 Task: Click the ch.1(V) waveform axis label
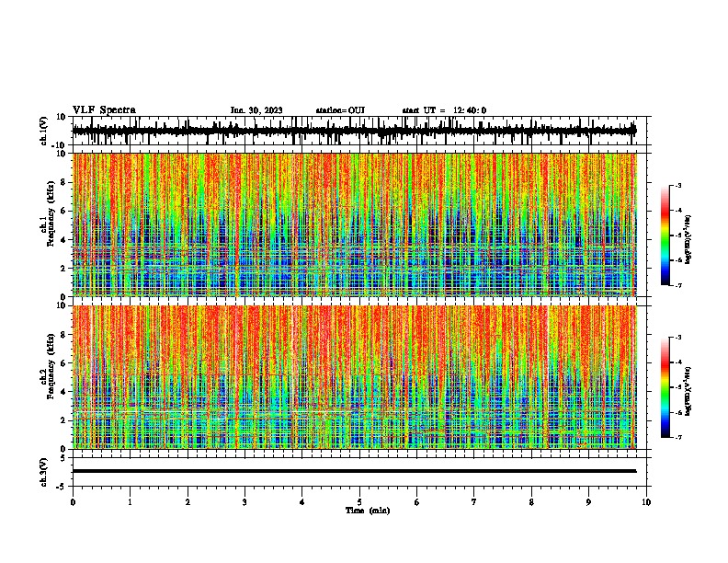(x=44, y=131)
